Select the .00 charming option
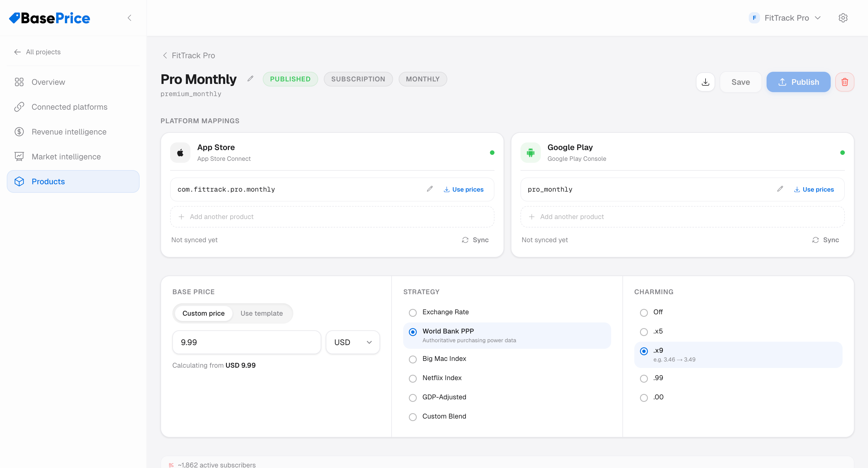This screenshot has width=868, height=468. coord(738,397)
